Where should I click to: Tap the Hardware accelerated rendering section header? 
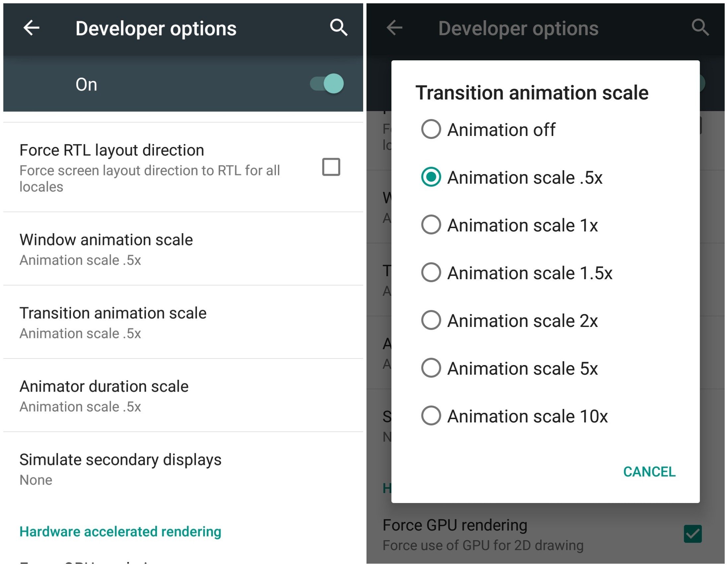(120, 532)
